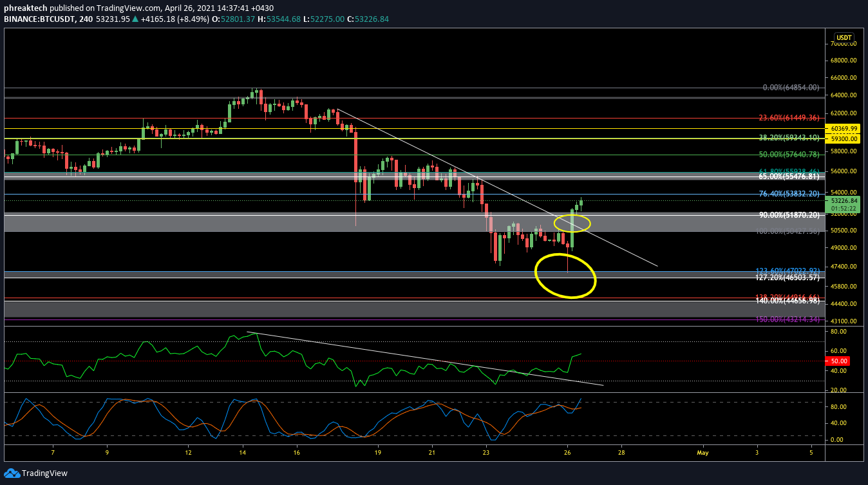This screenshot has height=485, width=868.
Task: Click the H:53544.68 high value
Action: pos(280,19)
